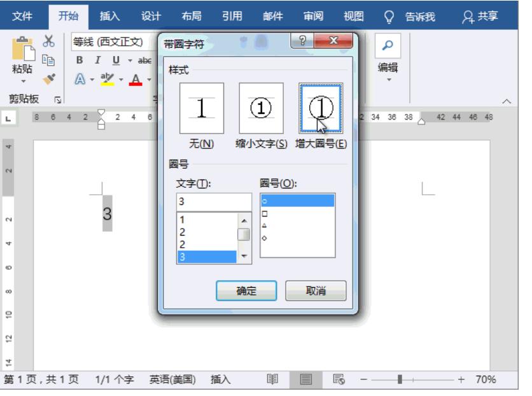Open the underline style dropdown arrow

[x=130, y=60]
